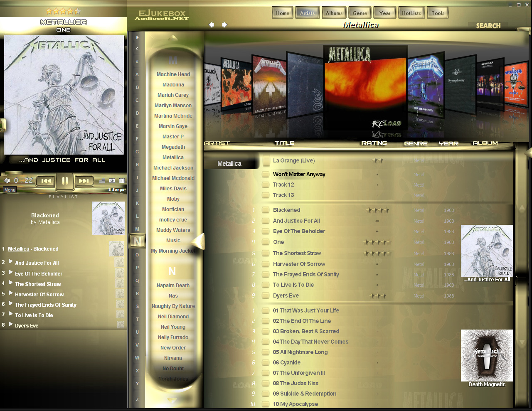
Task: Pause the currently playing song
Action: (x=65, y=181)
